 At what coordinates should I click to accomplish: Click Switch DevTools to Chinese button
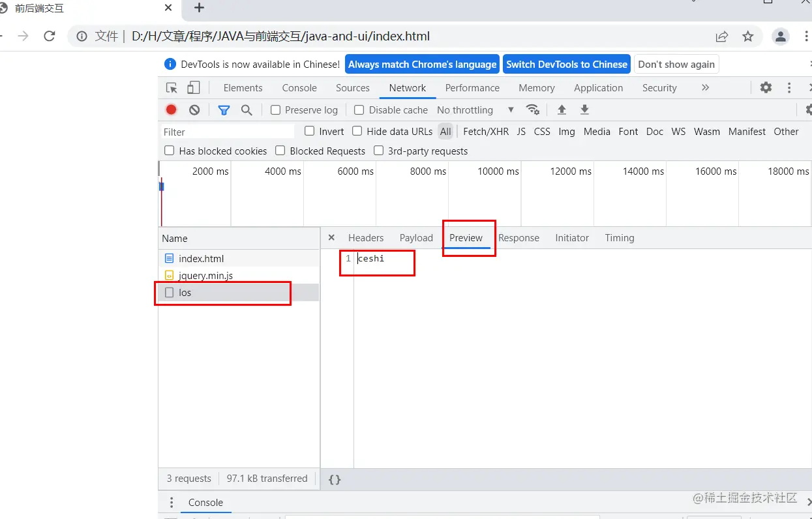pyautogui.click(x=567, y=64)
